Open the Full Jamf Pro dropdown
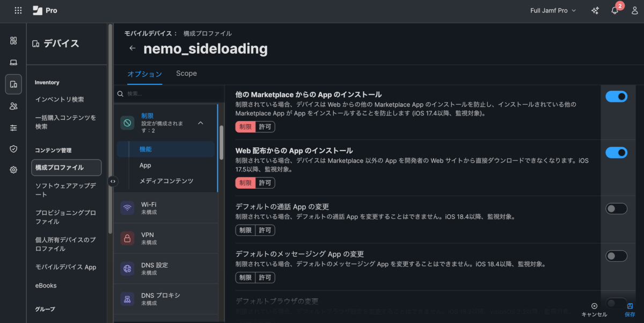 pyautogui.click(x=553, y=10)
